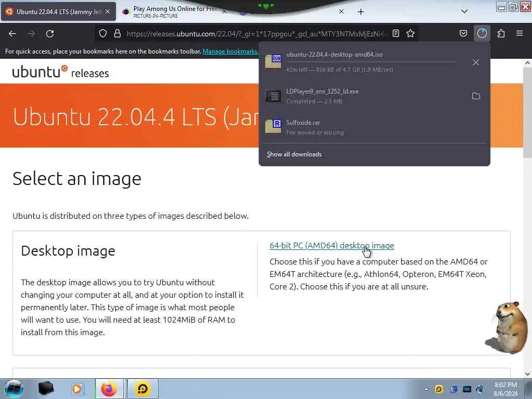This screenshot has height=399, width=532.
Task: Open the Windows Start button
Action: pos(14,389)
